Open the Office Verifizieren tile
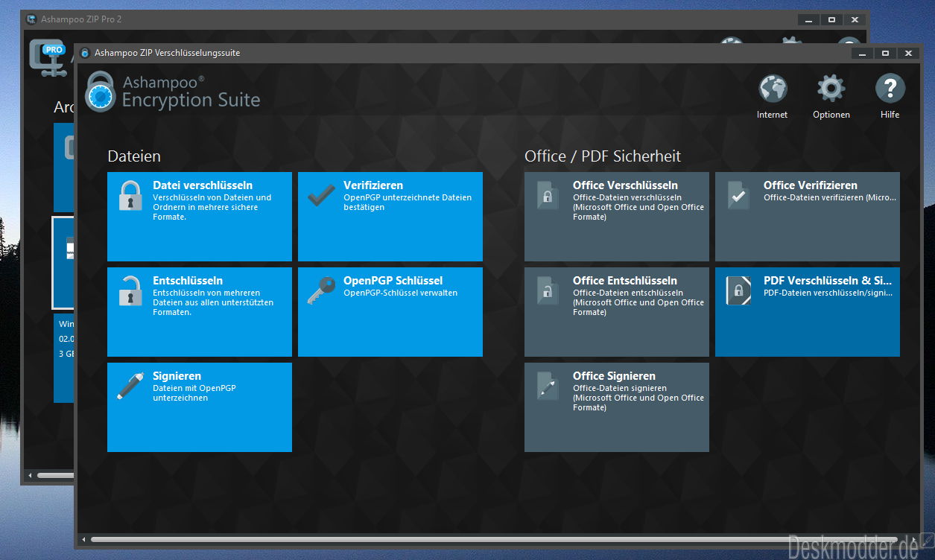The width and height of the screenshot is (935, 560). click(x=808, y=217)
